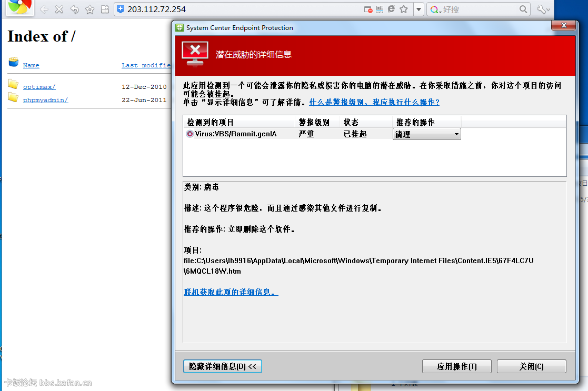Image resolution: width=588 pixels, height=391 pixels.
Task: Click the red X icon beside Ramnit virus
Action: pos(190,134)
